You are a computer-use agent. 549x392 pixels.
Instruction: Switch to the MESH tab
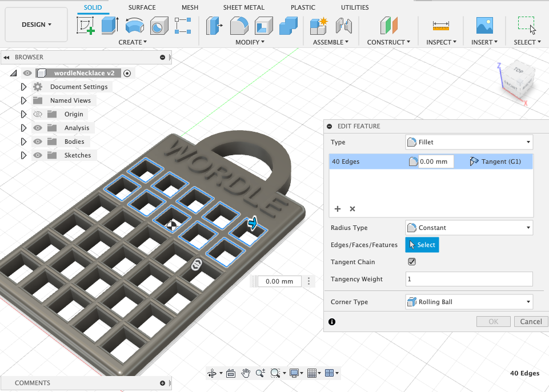[x=190, y=7]
